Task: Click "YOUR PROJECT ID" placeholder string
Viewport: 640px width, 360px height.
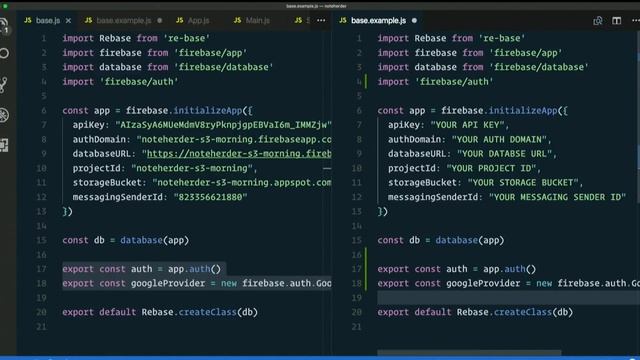Action: point(491,168)
